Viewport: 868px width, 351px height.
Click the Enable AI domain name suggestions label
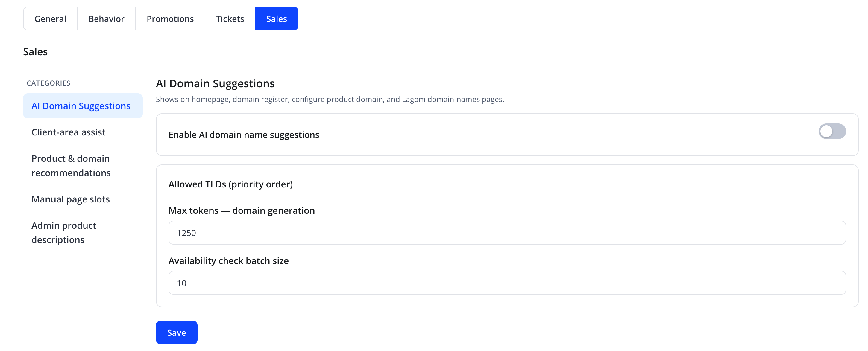[x=244, y=135]
